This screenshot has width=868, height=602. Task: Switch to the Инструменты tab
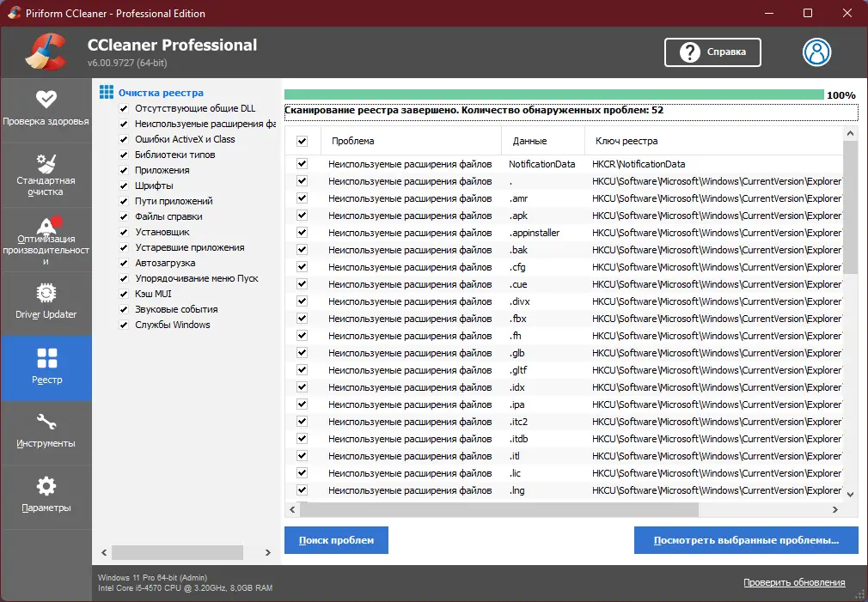(x=46, y=432)
